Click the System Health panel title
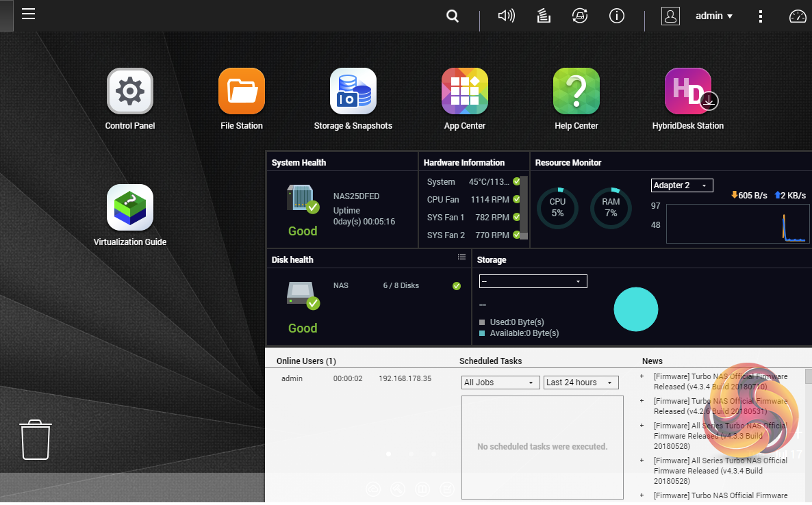The width and height of the screenshot is (812, 505). [299, 162]
